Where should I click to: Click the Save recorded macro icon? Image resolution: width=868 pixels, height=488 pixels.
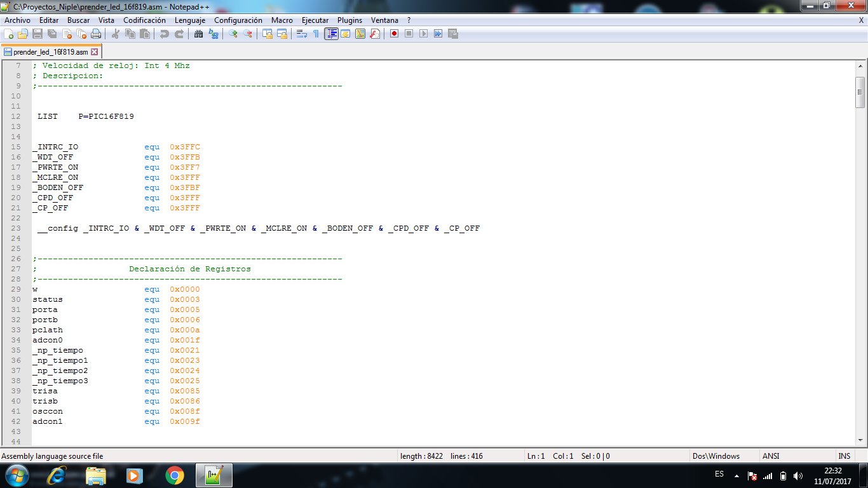pos(453,34)
